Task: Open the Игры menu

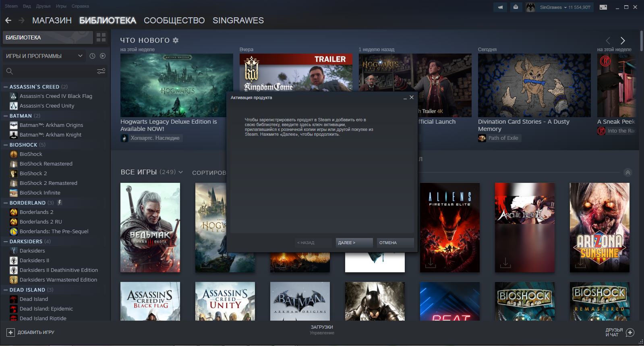Action: [61, 6]
